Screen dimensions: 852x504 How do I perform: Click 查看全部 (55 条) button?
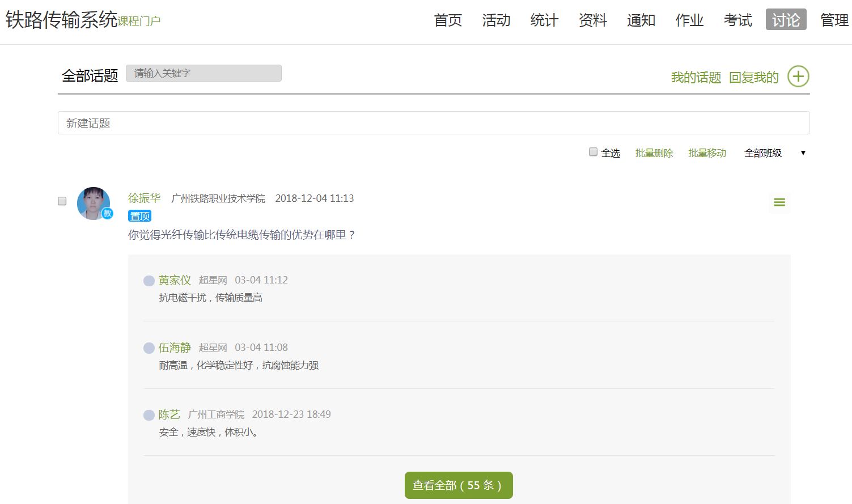459,485
